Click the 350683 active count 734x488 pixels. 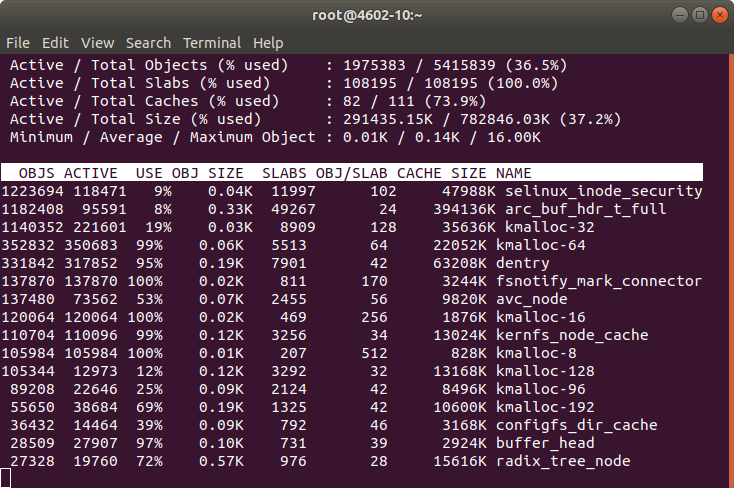(91, 245)
